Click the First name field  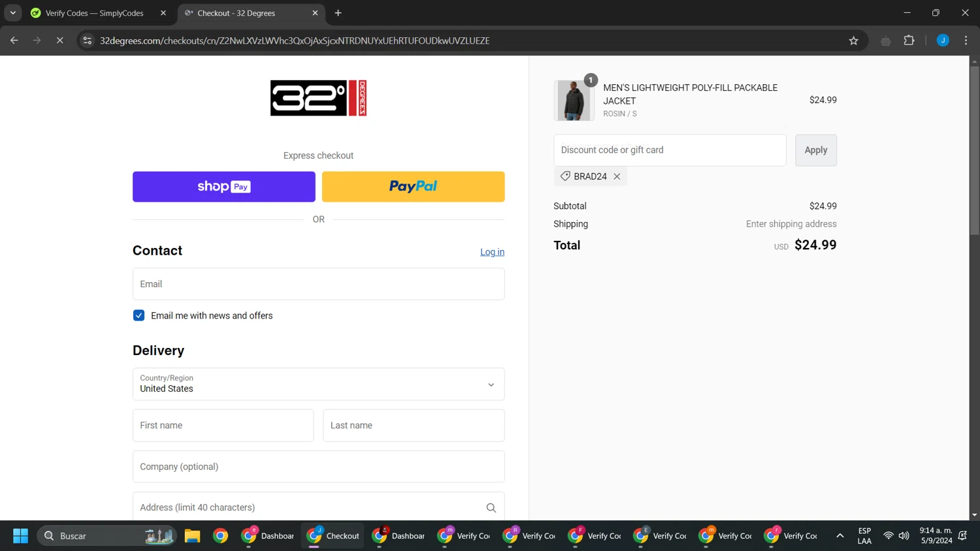pyautogui.click(x=223, y=426)
